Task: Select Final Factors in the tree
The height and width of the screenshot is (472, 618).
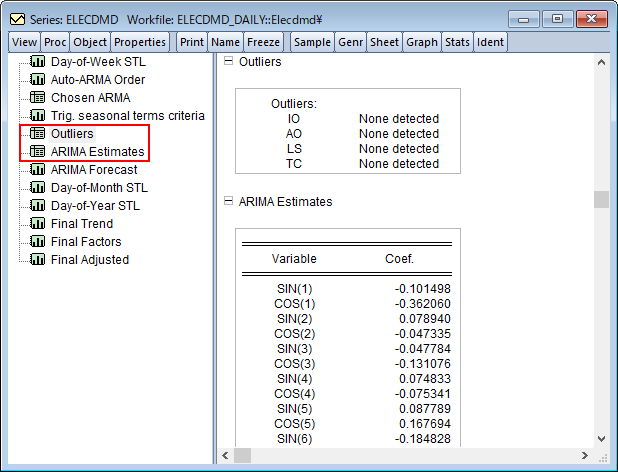Action: (x=86, y=242)
